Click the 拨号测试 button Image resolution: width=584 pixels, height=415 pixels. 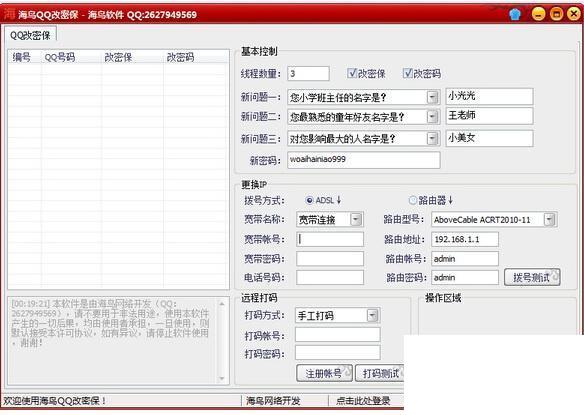(x=532, y=278)
